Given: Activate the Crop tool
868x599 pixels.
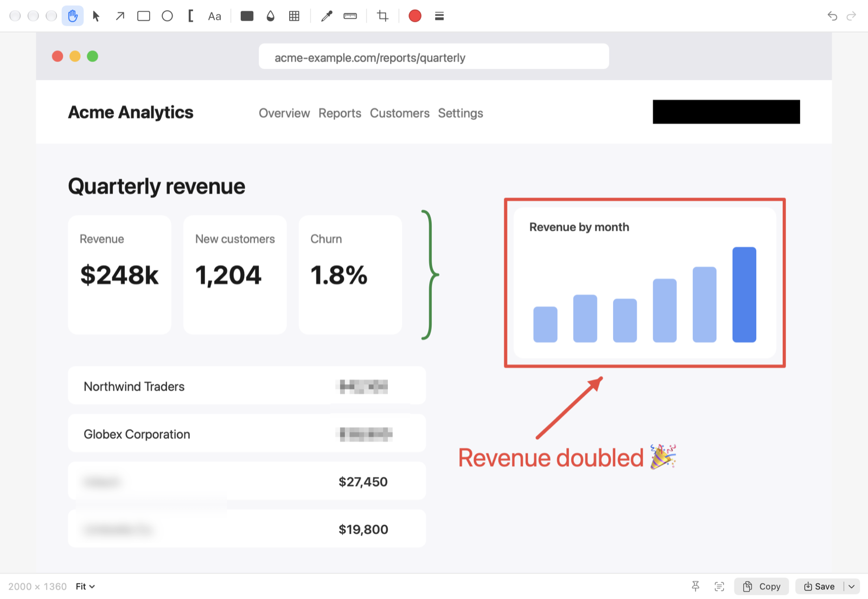Looking at the screenshot, I should pos(383,16).
